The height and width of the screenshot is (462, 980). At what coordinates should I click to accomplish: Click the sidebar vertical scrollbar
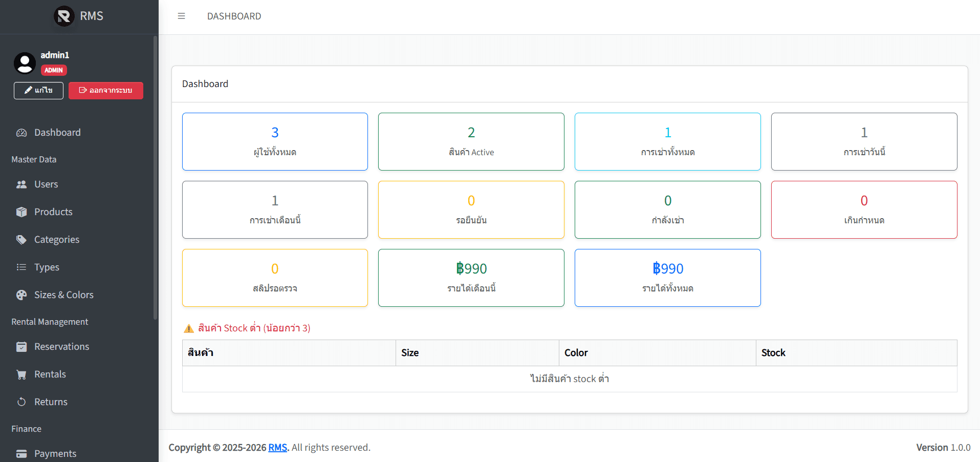[155, 177]
